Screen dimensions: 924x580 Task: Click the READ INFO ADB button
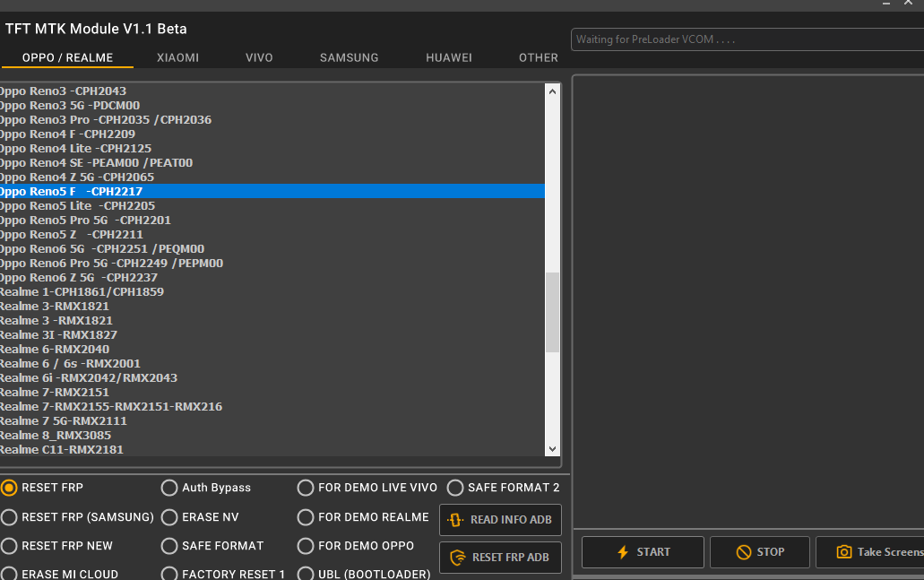[500, 520]
